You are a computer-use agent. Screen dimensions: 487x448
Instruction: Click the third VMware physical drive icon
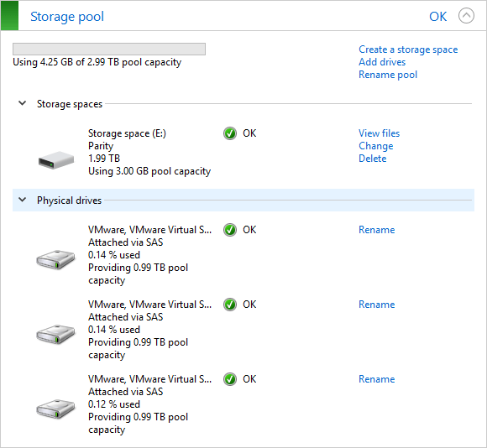point(55,409)
